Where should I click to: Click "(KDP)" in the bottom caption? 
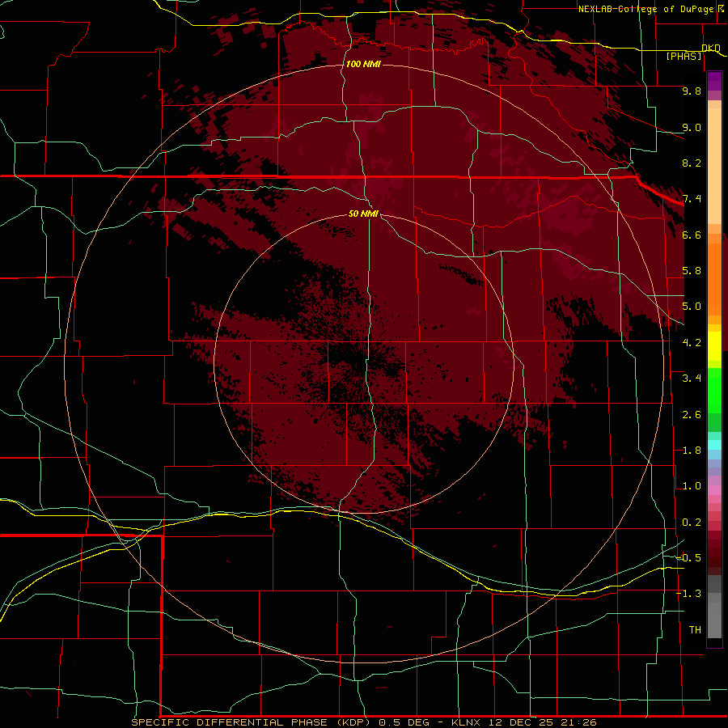(353, 722)
